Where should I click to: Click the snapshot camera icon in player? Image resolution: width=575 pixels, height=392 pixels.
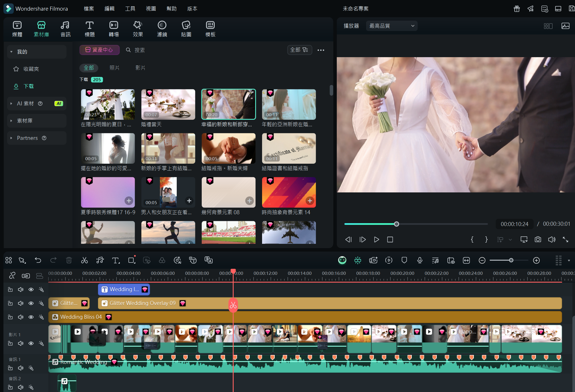(x=538, y=239)
